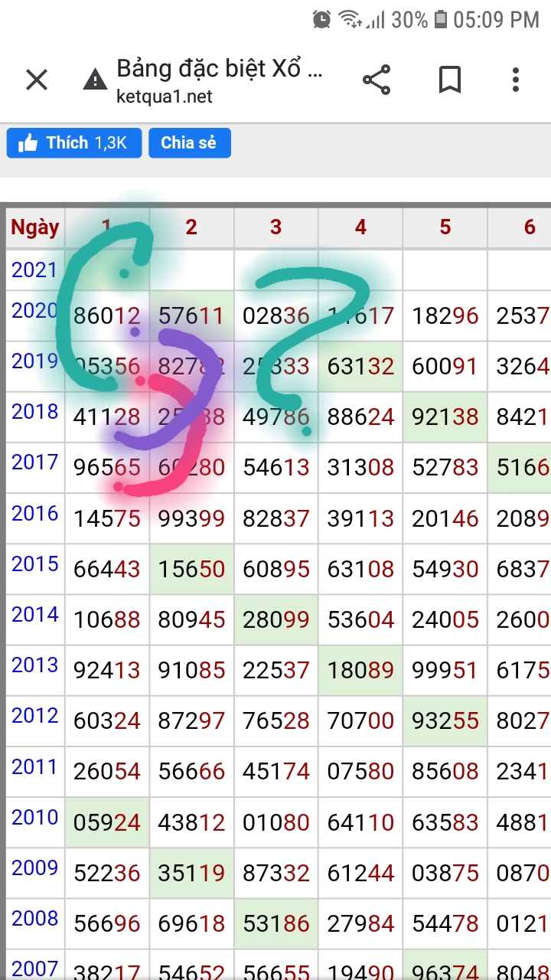This screenshot has height=980, width=551.
Task: Open the 2016 year row link
Action: click(34, 514)
